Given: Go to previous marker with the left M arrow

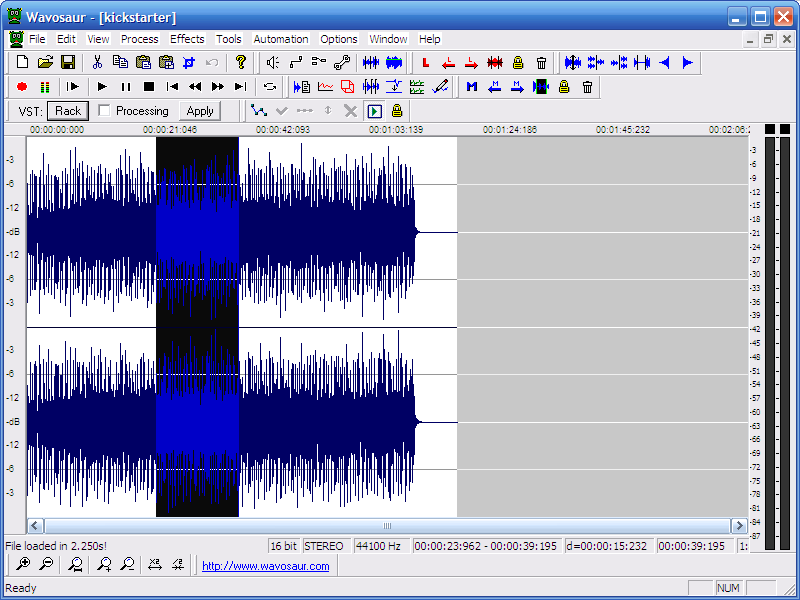Looking at the screenshot, I should [494, 87].
